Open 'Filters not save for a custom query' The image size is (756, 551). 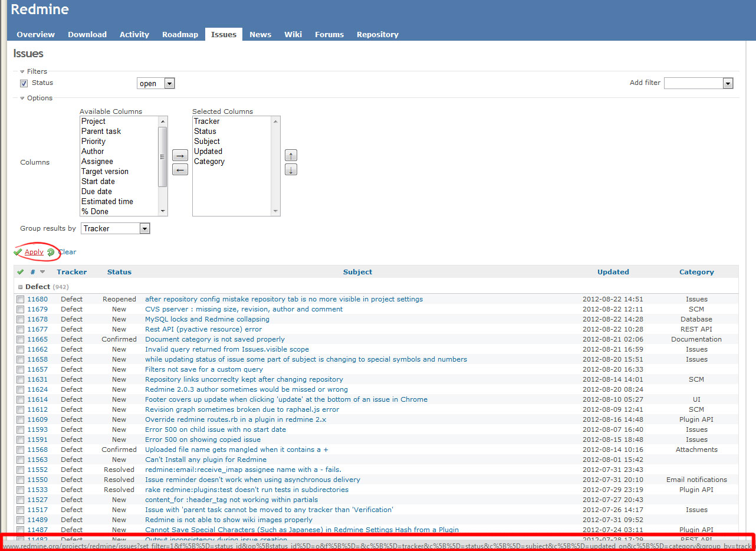coord(204,369)
